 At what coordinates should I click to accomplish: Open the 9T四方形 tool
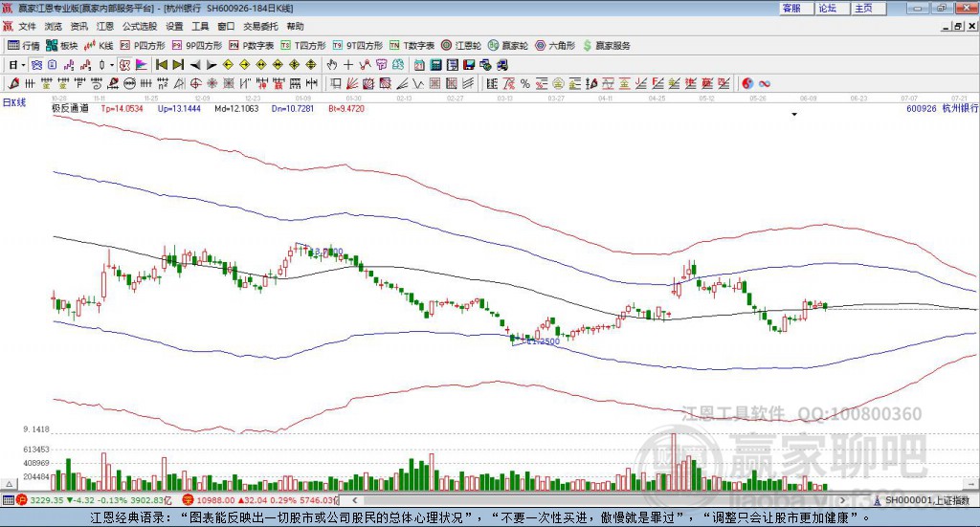[x=358, y=46]
